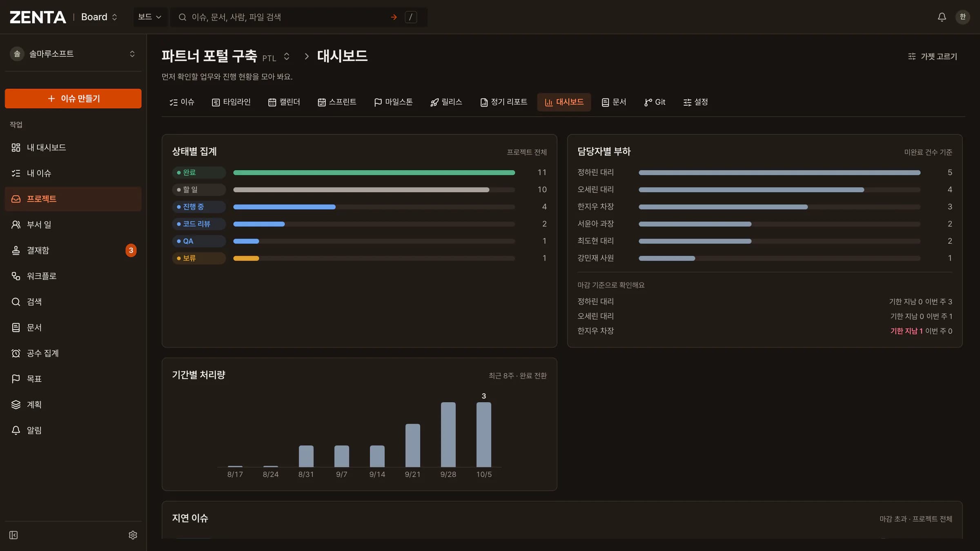Open the 파트너 포털 구축 project switcher chevron
The height and width of the screenshot is (551, 980).
point(287,56)
